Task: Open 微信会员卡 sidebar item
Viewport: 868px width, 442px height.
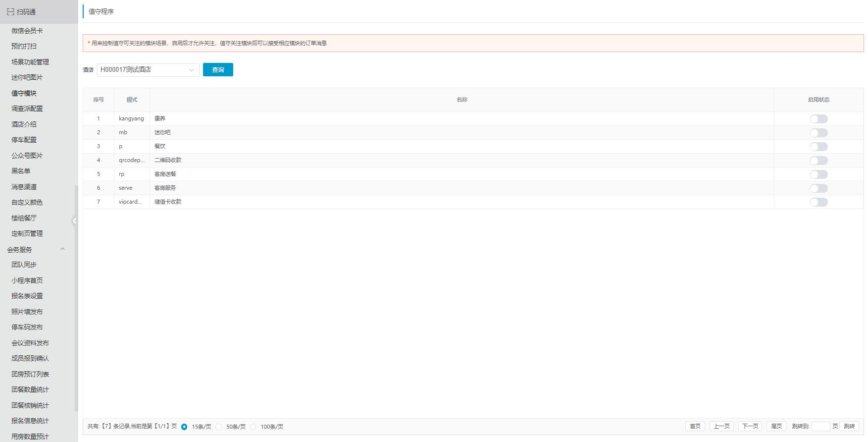Action: point(27,31)
